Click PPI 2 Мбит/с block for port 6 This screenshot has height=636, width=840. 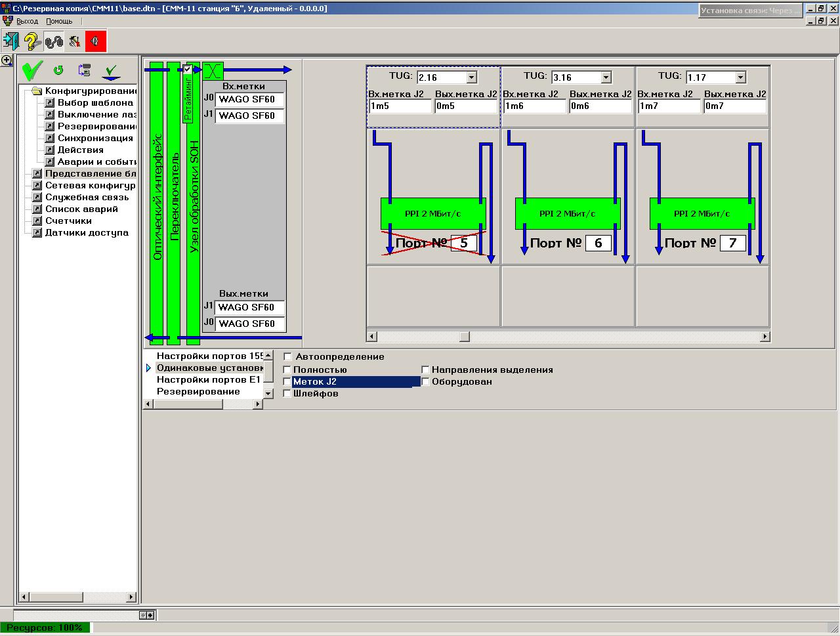click(x=568, y=213)
